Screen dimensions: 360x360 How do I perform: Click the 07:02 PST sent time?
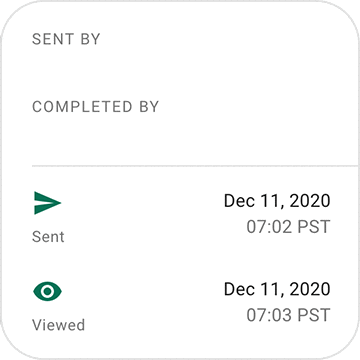click(288, 227)
